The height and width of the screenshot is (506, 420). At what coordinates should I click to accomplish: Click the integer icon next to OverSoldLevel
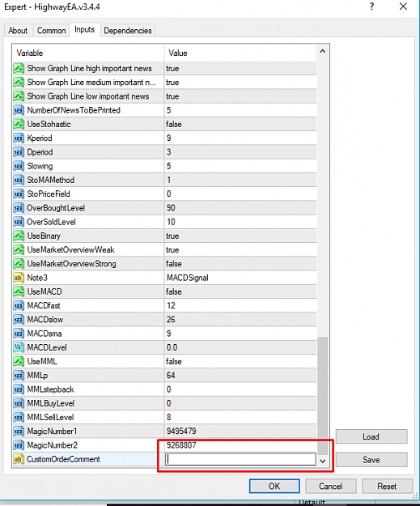(x=19, y=222)
